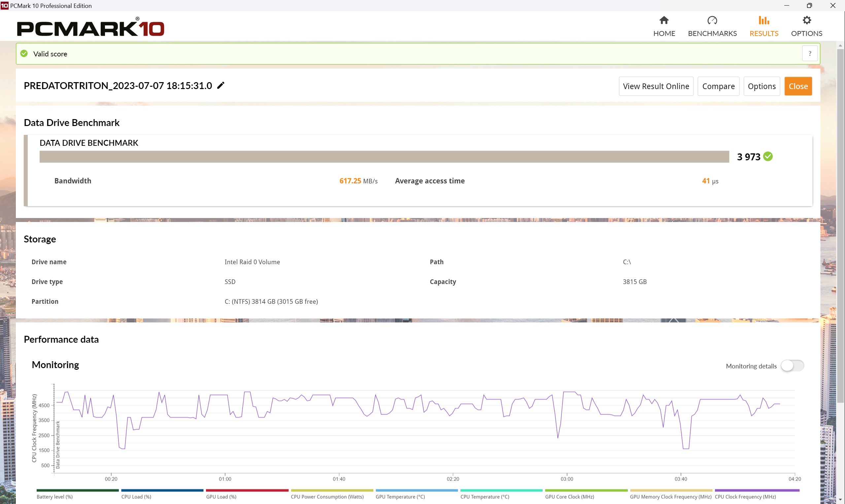Click the scrollbar up arrow
845x504 pixels.
pyautogui.click(x=840, y=45)
